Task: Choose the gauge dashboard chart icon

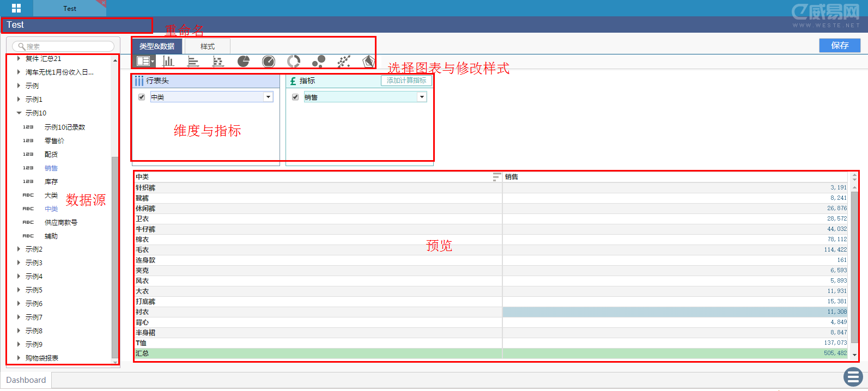Action: (x=269, y=62)
